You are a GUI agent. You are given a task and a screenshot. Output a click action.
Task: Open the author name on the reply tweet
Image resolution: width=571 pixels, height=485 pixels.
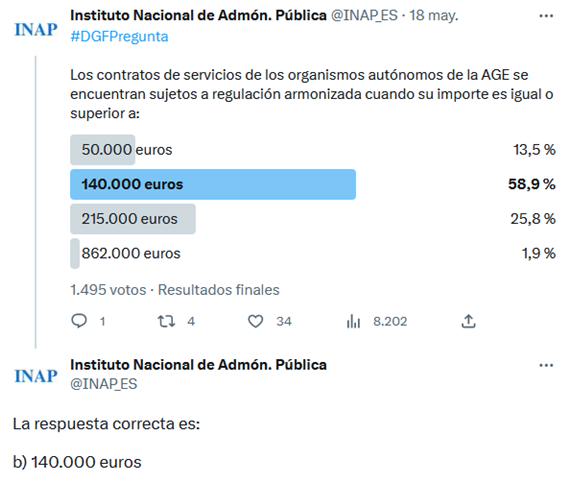click(x=198, y=365)
